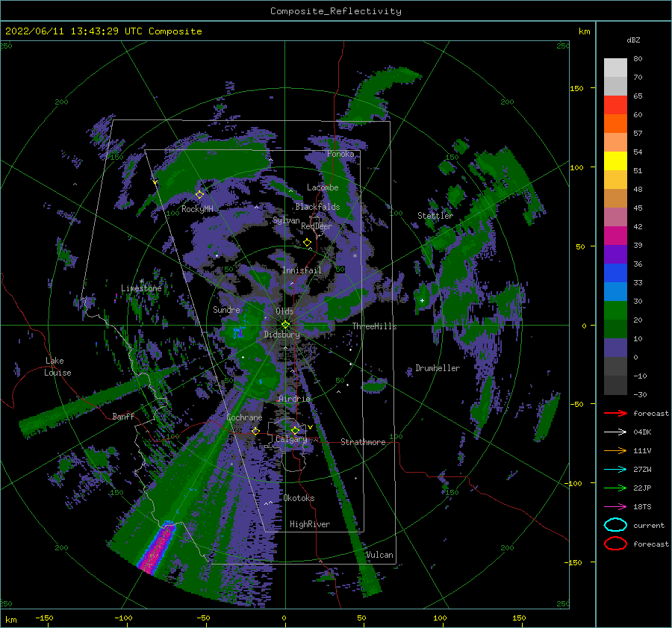Click the Strathmore label

click(x=363, y=442)
